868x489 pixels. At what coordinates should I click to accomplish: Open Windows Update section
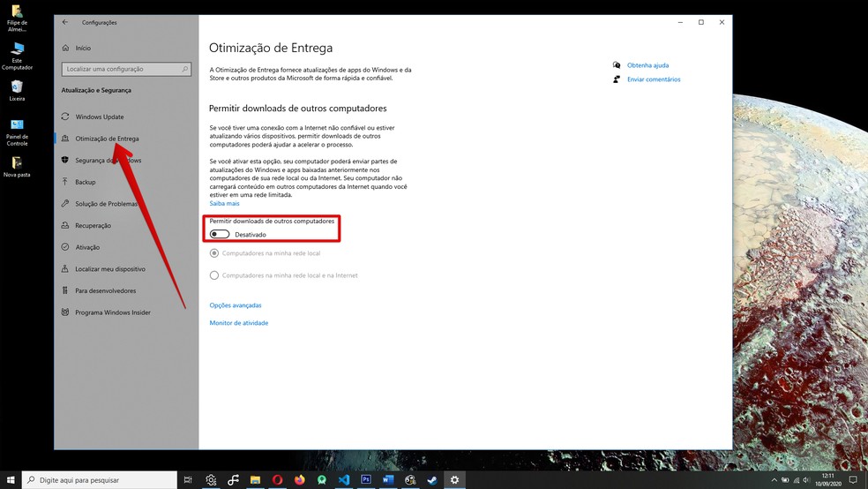click(x=100, y=117)
